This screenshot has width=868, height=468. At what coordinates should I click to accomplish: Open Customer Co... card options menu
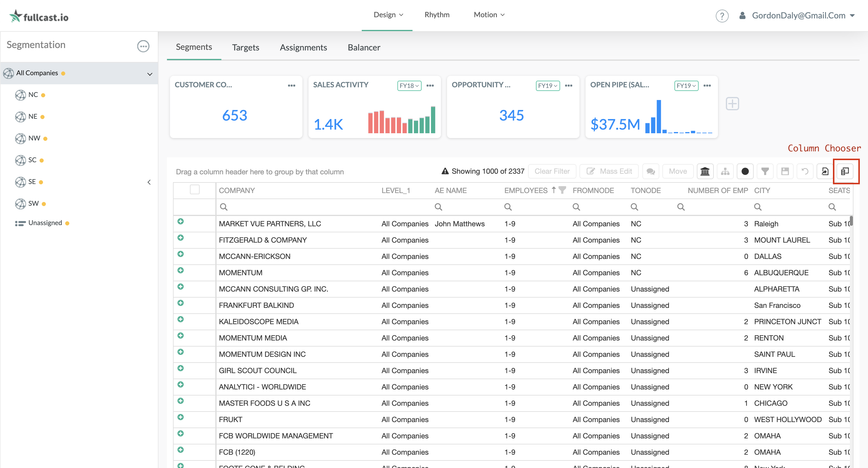point(292,86)
